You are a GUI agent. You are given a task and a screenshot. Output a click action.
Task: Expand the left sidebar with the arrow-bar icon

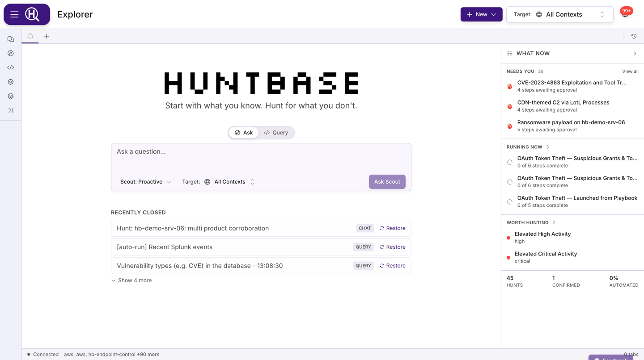point(11,110)
